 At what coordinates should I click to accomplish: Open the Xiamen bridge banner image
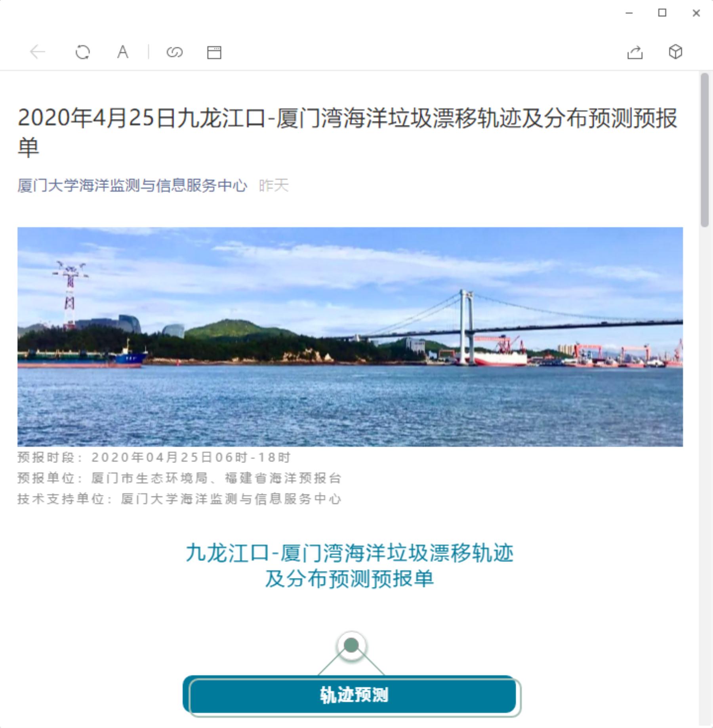[350, 337]
